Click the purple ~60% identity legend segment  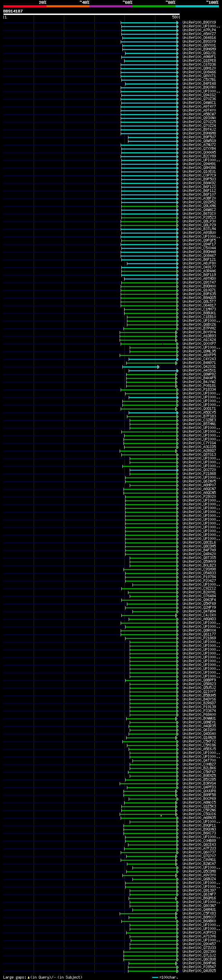point(111,6)
